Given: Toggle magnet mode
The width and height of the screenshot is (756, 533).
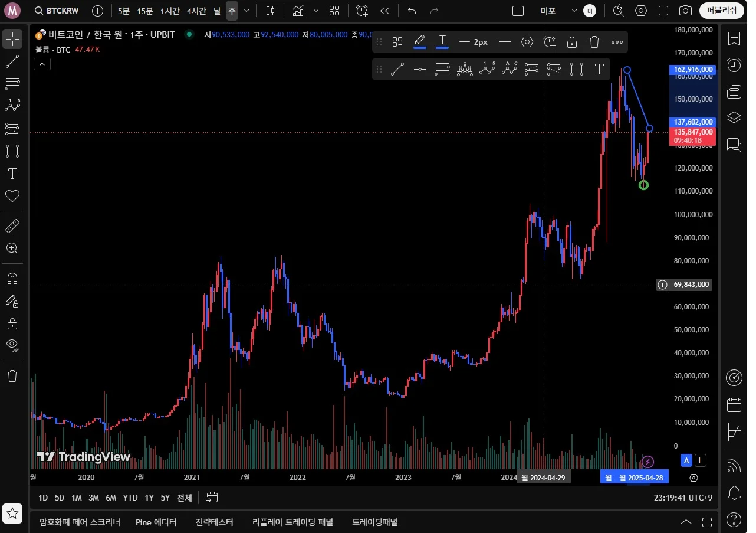Looking at the screenshot, I should coord(12,279).
